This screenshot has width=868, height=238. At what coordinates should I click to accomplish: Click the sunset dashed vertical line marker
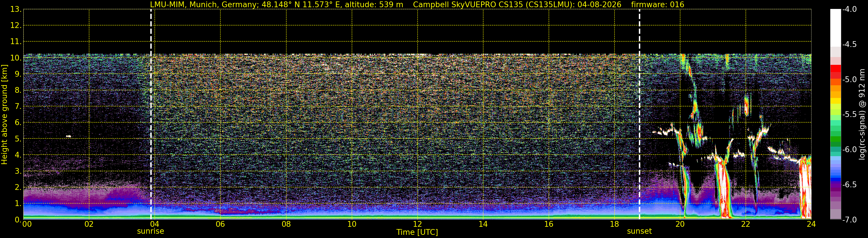pyautogui.click(x=639, y=114)
